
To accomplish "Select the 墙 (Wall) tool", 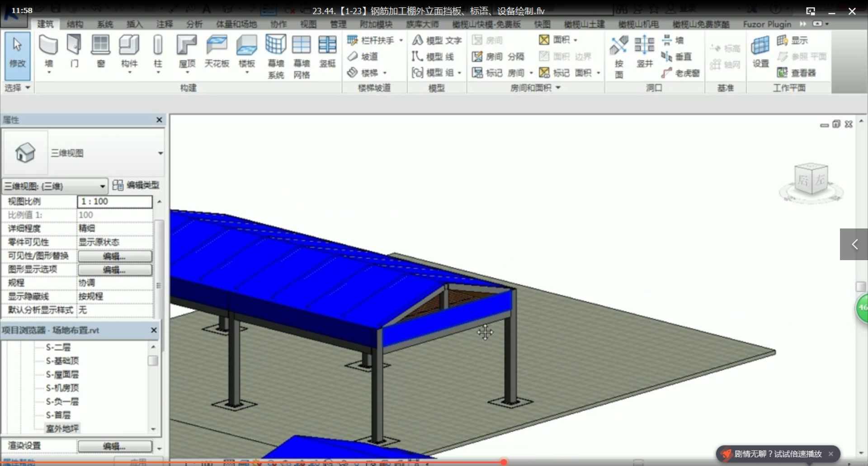I will tap(48, 50).
